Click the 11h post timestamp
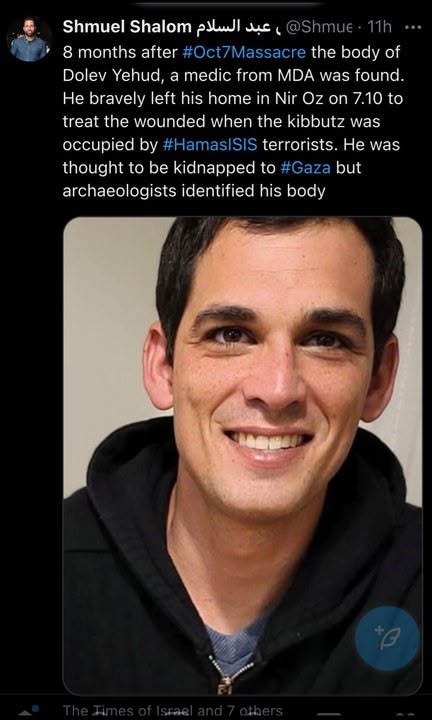This screenshot has height=720, width=432. pyautogui.click(x=379, y=28)
